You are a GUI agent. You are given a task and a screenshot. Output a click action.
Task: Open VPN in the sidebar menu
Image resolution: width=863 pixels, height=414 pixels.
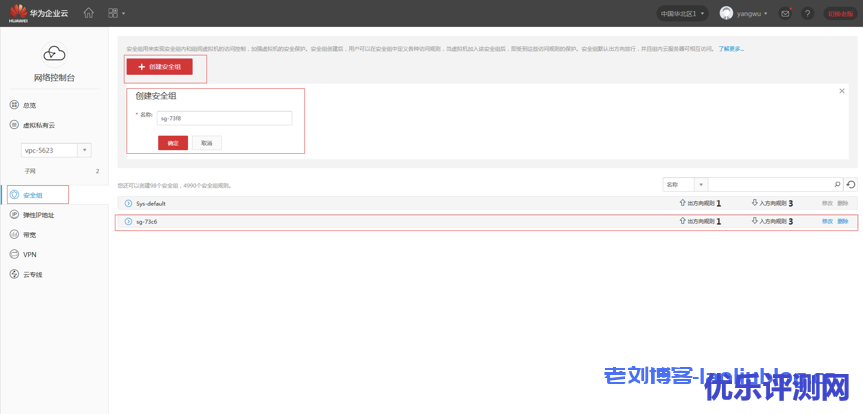[x=30, y=254]
